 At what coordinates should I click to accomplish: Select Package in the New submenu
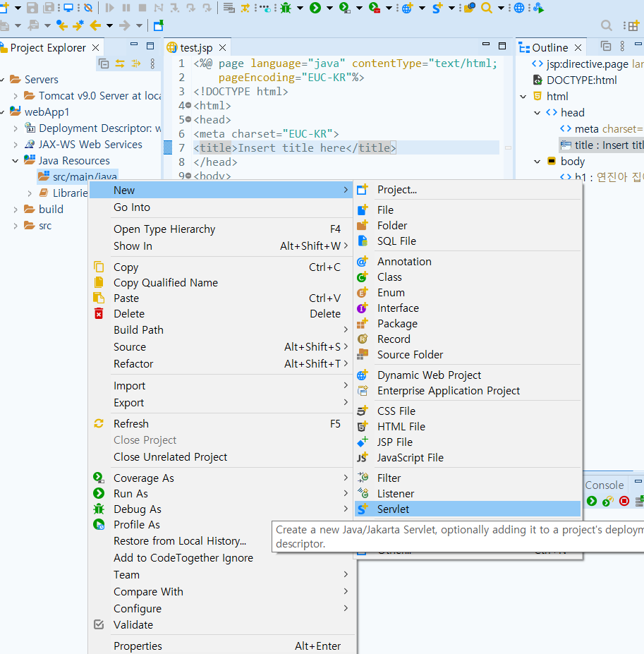point(468,324)
